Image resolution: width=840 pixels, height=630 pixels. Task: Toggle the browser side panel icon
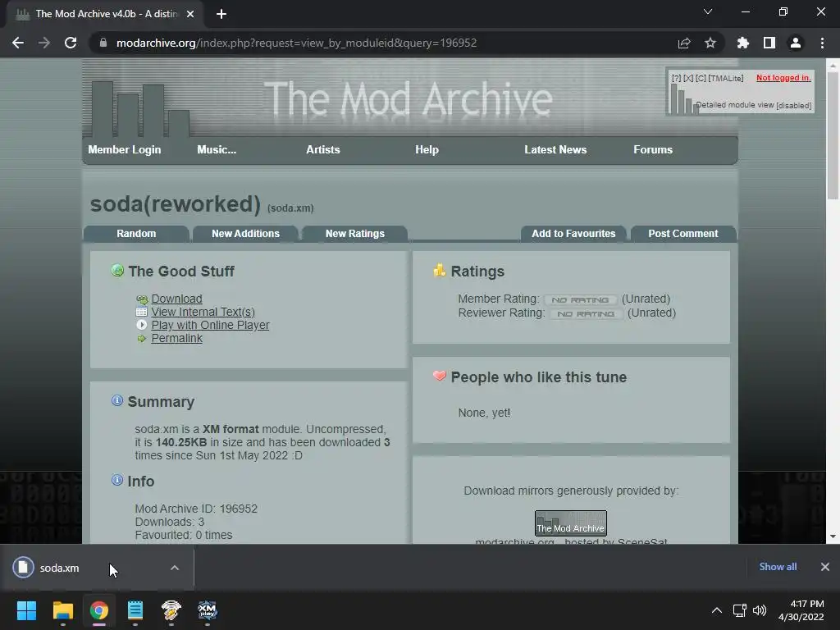(769, 43)
